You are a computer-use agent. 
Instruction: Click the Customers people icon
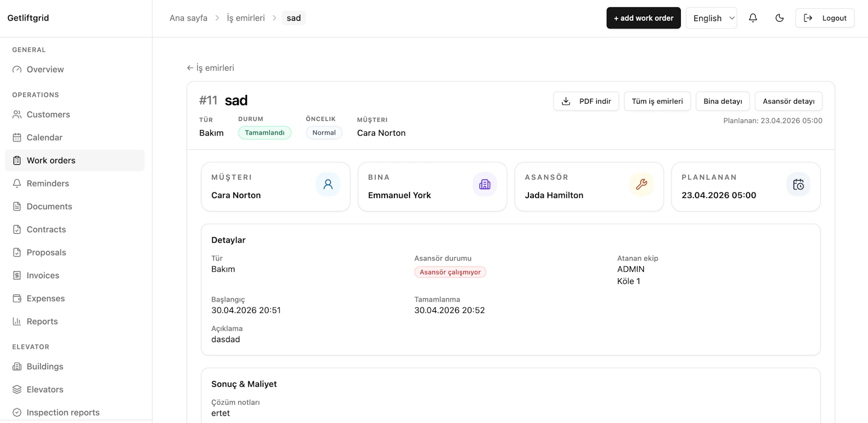[17, 114]
